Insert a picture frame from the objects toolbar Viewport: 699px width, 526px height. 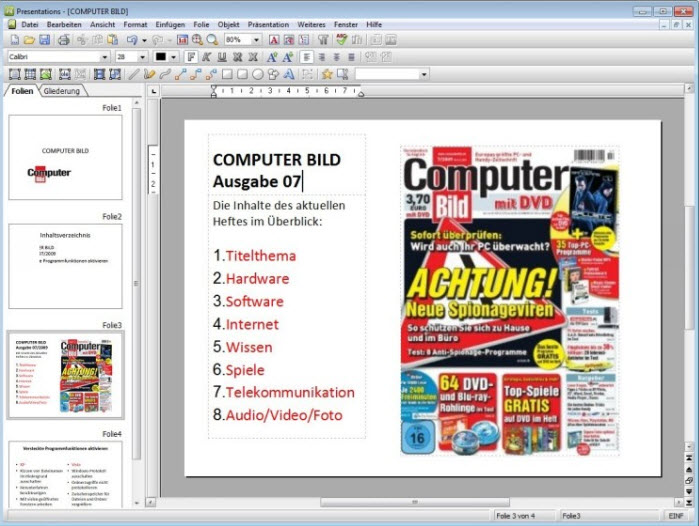[x=46, y=74]
